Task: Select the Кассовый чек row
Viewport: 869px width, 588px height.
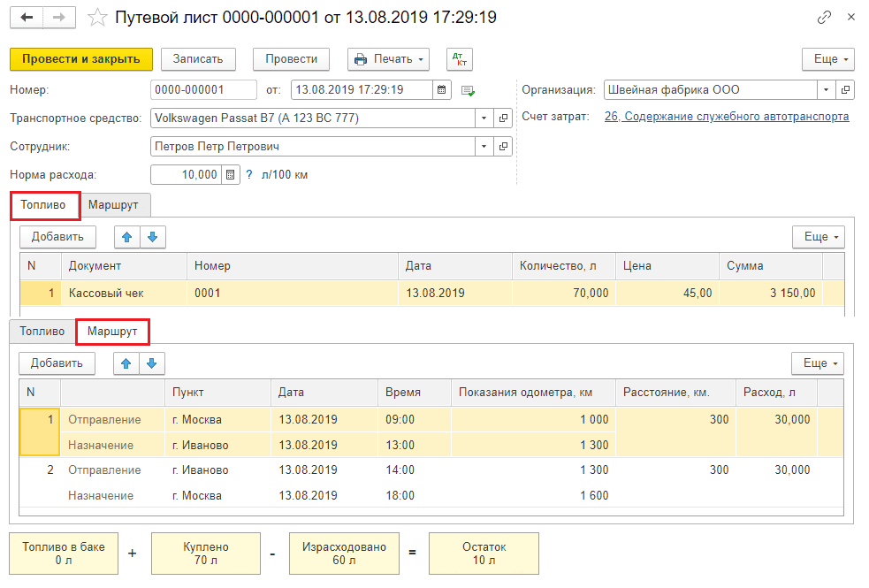Action: click(106, 293)
